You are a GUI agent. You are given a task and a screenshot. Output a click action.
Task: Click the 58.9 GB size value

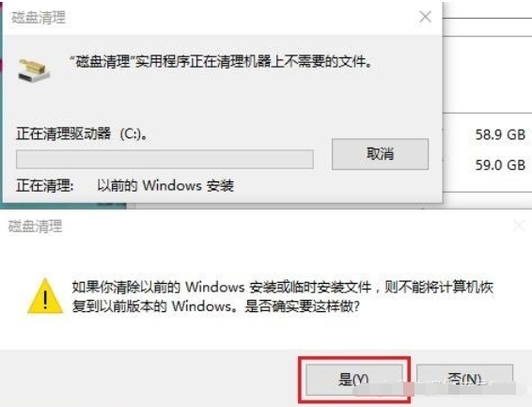point(500,135)
